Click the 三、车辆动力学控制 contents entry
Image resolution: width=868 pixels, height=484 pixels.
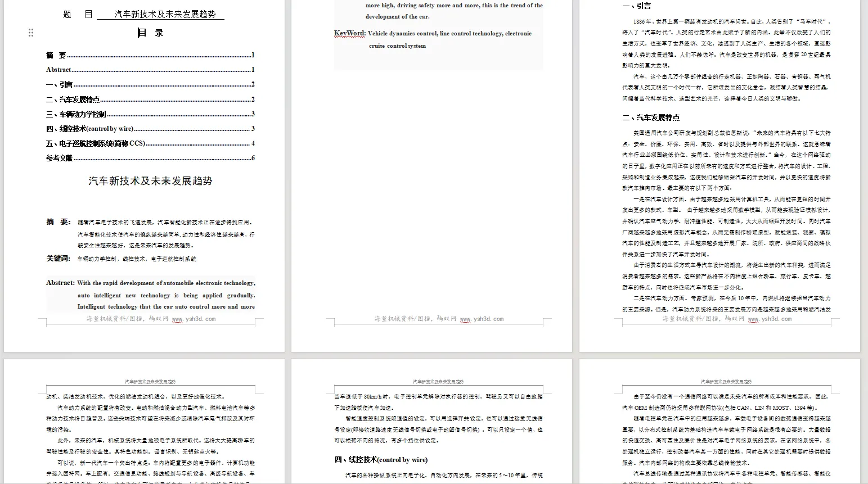[x=150, y=114]
